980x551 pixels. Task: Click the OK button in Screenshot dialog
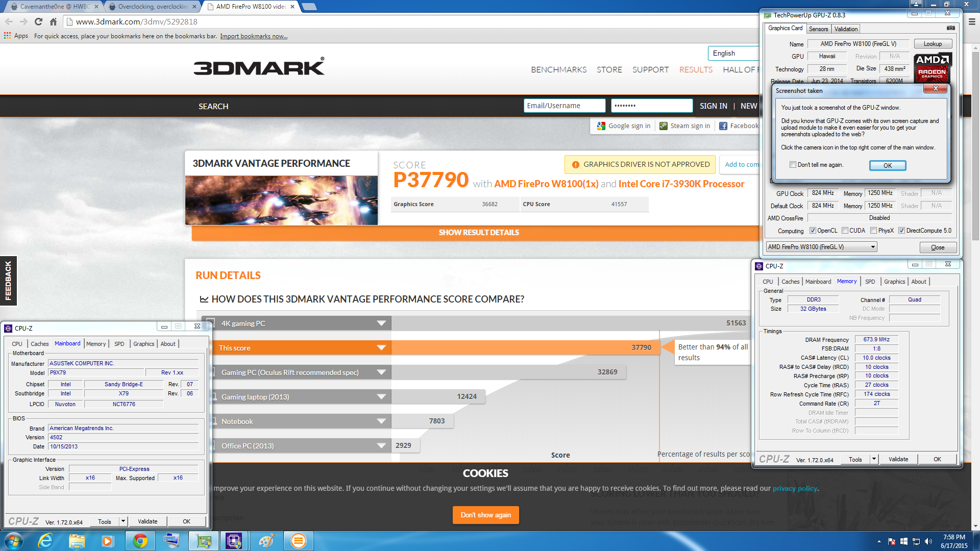tap(888, 165)
